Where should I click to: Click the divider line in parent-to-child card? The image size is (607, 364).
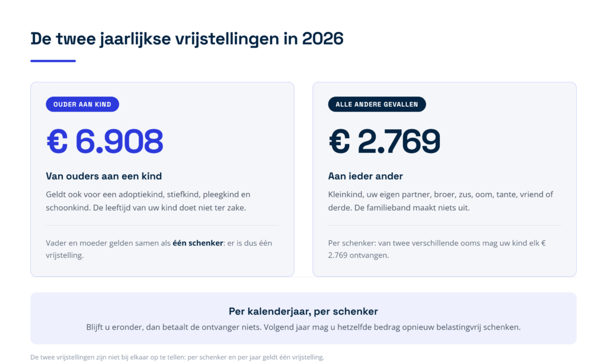click(x=162, y=225)
